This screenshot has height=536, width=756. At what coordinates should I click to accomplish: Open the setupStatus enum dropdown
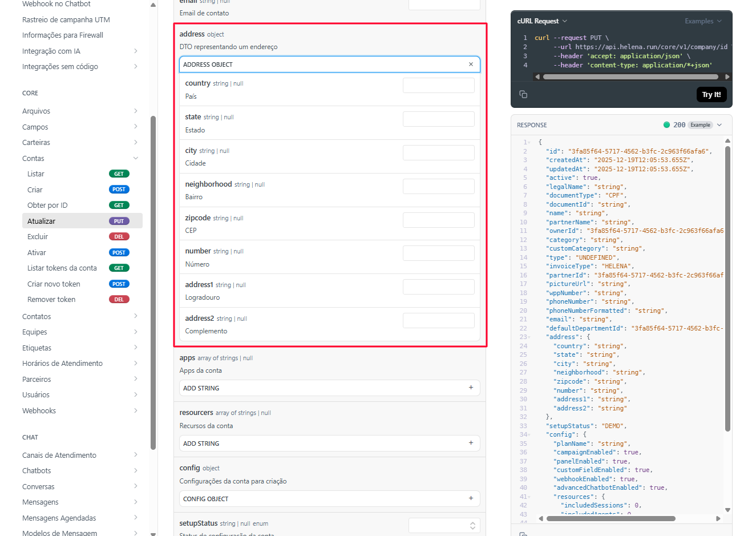tap(444, 525)
